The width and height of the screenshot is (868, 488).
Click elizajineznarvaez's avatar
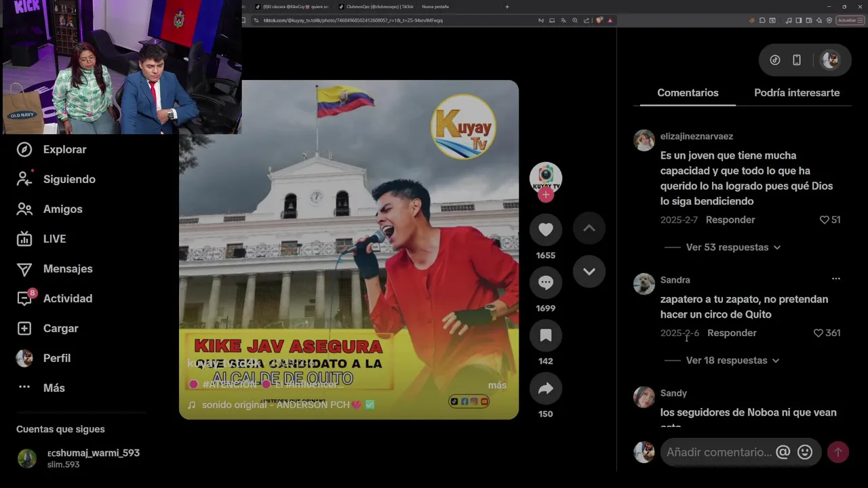pyautogui.click(x=644, y=140)
